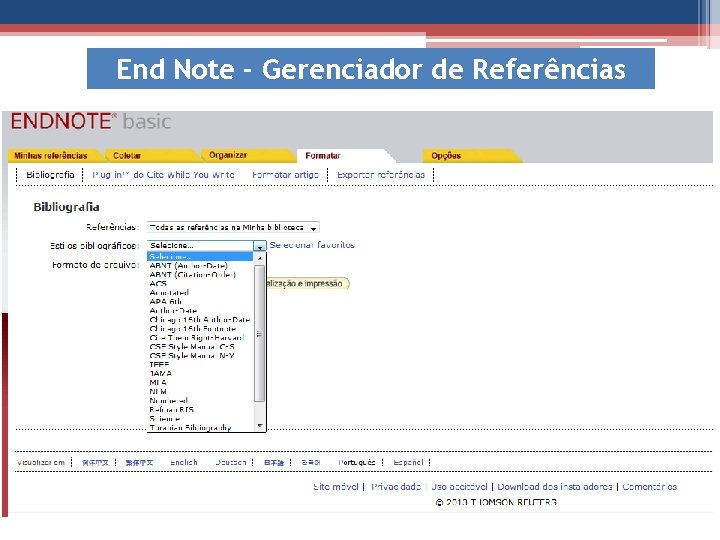Switch language to English
This screenshot has width=720, height=540.
click(184, 462)
